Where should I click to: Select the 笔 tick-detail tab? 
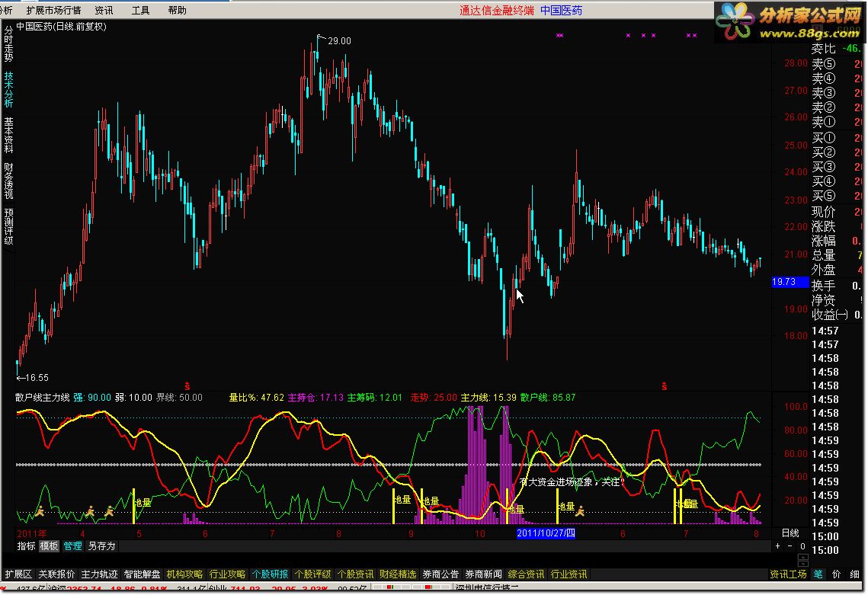pyautogui.click(x=818, y=574)
